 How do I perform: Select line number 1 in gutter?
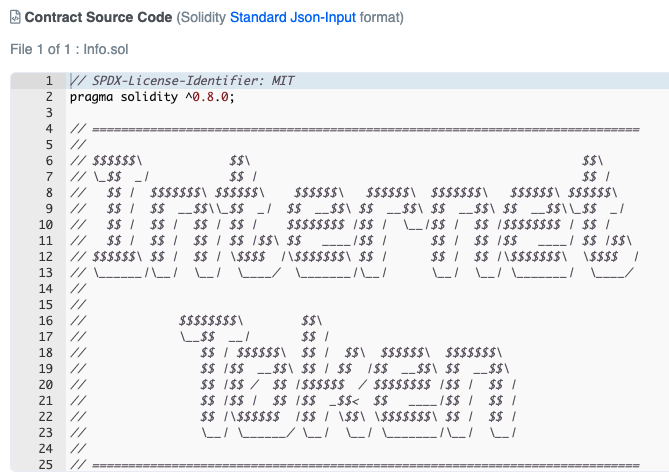click(49, 81)
